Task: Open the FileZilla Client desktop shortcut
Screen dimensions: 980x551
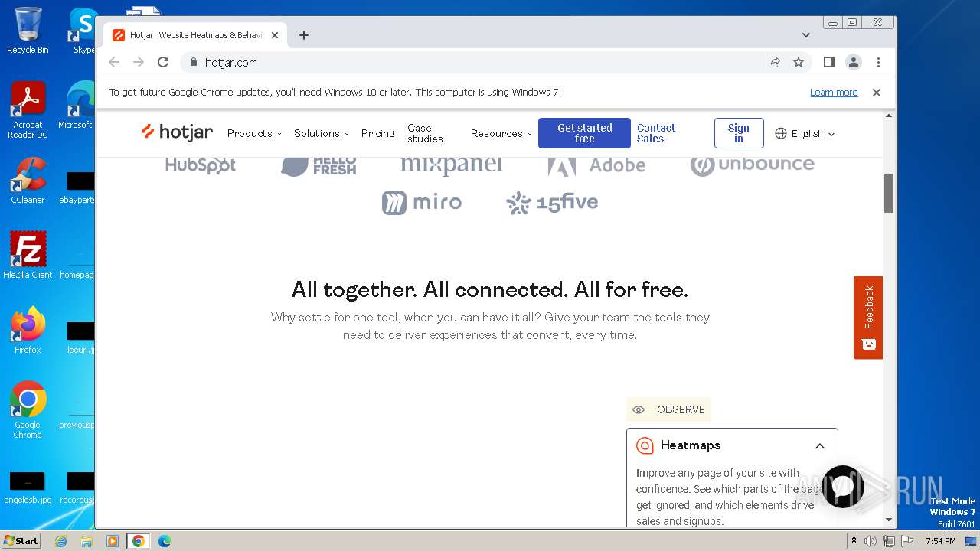Action: (28, 255)
